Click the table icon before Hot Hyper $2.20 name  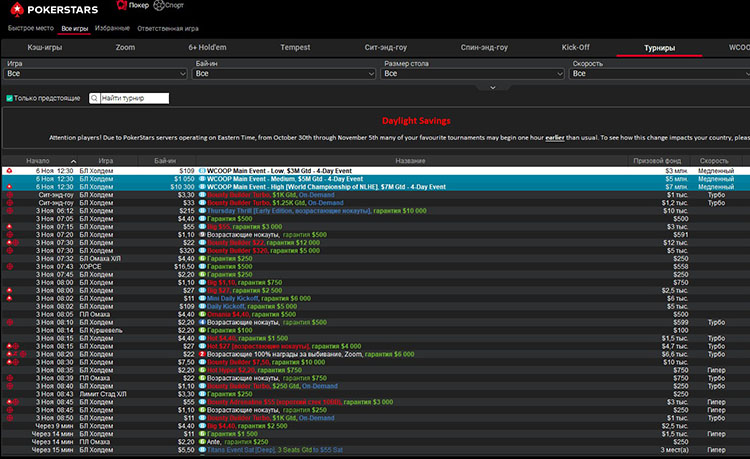202,370
